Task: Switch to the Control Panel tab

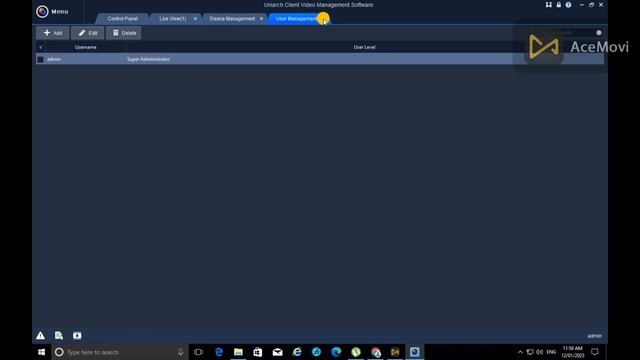Action: [122, 19]
